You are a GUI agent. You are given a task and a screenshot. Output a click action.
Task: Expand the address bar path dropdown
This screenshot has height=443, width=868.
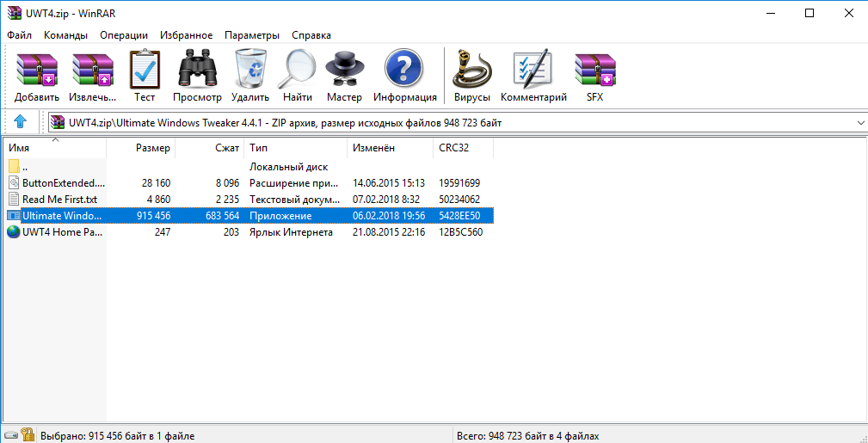coord(860,122)
